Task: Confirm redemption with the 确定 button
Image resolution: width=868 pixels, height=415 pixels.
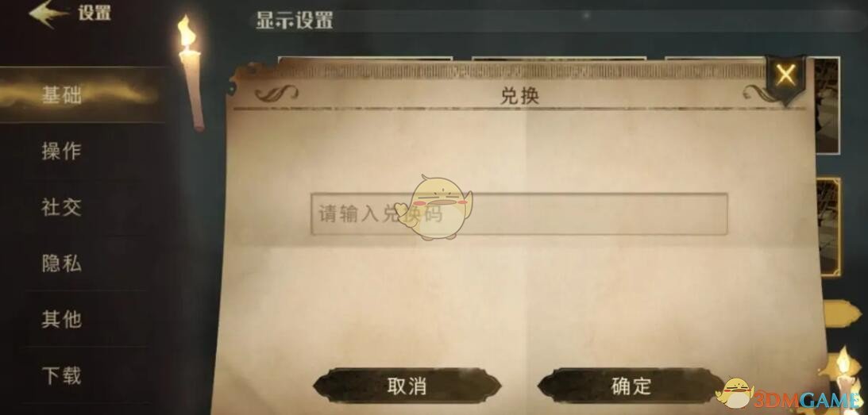Action: point(631,386)
